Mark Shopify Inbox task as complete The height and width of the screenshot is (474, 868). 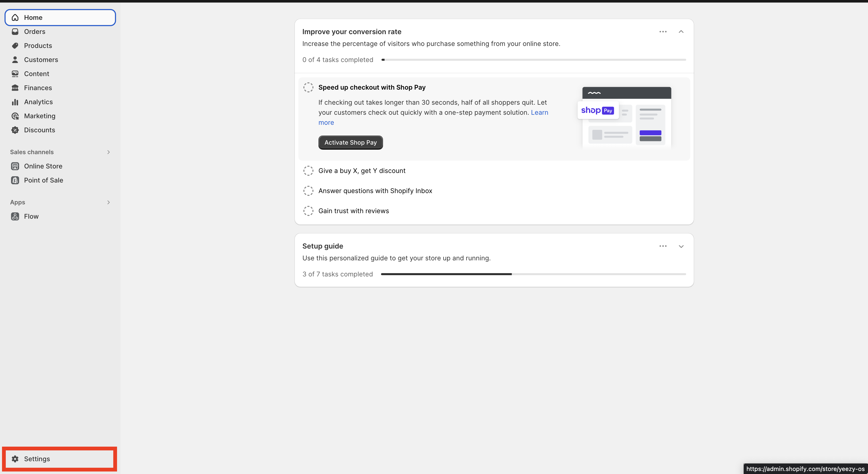(x=308, y=191)
